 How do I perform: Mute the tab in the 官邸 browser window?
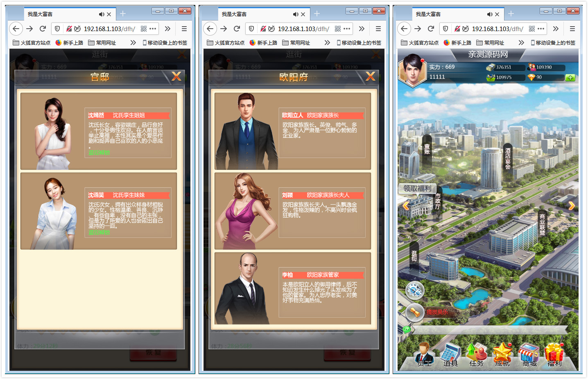click(x=102, y=14)
